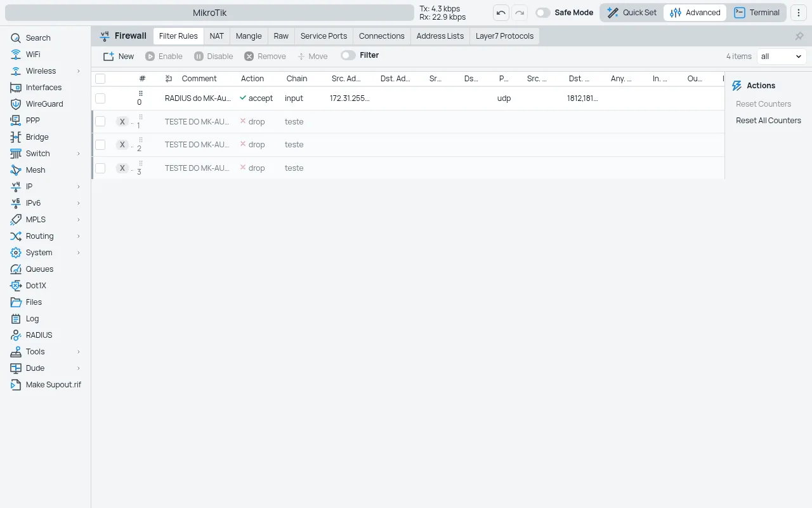Screen dimensions: 812x508
Task: Toggle Safe Mode switch
Action: point(543,13)
